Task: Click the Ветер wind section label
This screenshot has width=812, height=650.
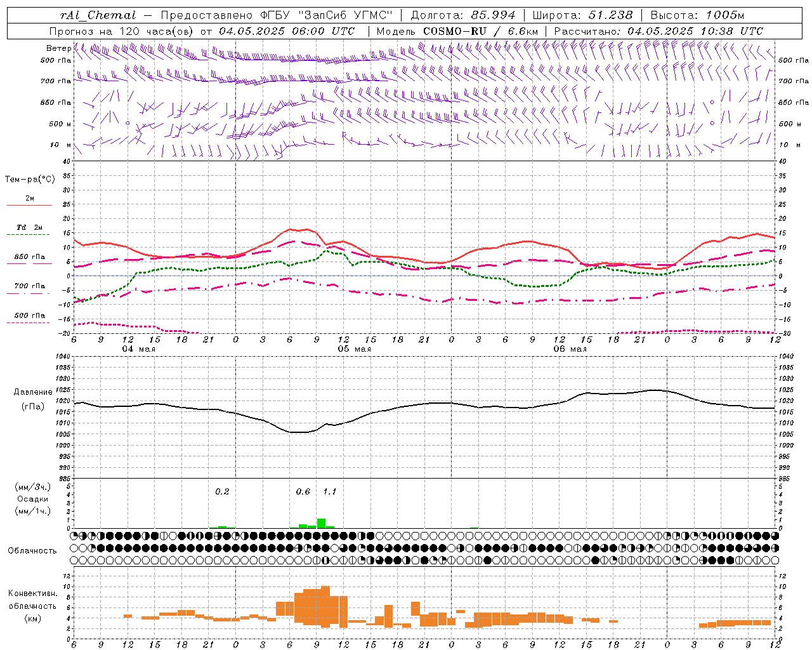Action: tap(58, 48)
